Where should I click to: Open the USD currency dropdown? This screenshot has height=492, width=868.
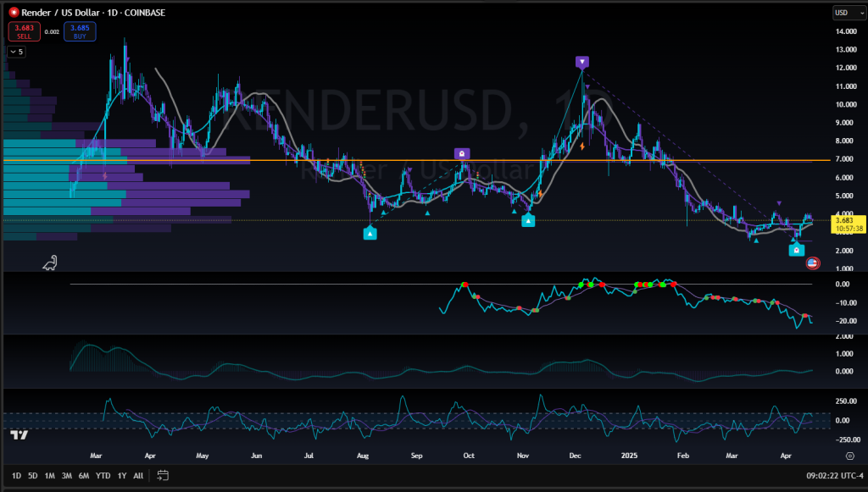[849, 13]
